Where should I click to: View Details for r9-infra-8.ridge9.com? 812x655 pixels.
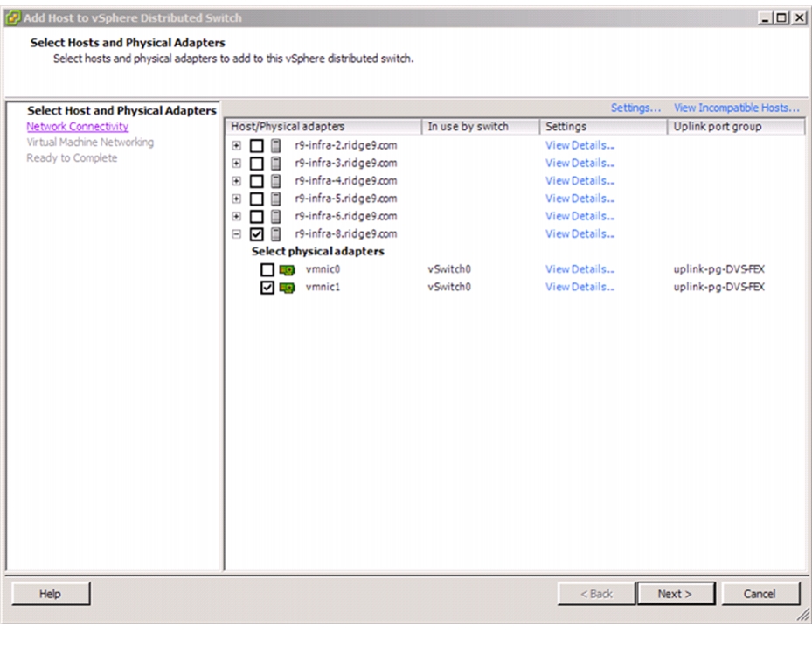[x=580, y=234]
